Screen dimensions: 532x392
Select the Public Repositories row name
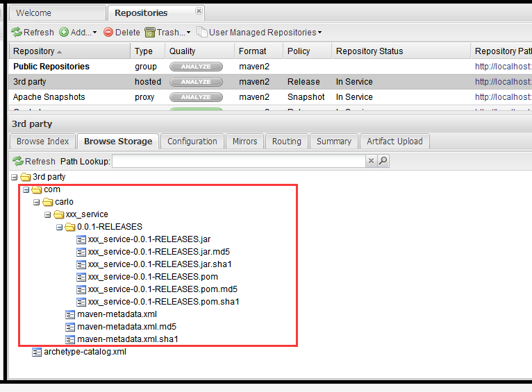(x=51, y=67)
